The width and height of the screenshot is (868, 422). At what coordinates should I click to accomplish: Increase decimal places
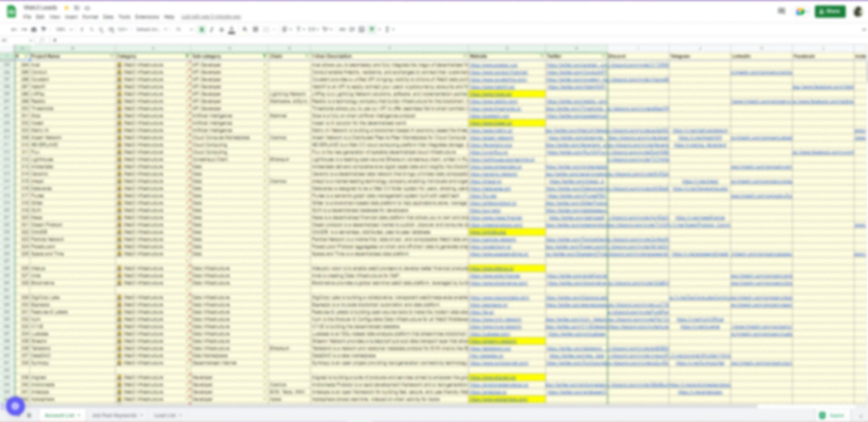[111, 30]
